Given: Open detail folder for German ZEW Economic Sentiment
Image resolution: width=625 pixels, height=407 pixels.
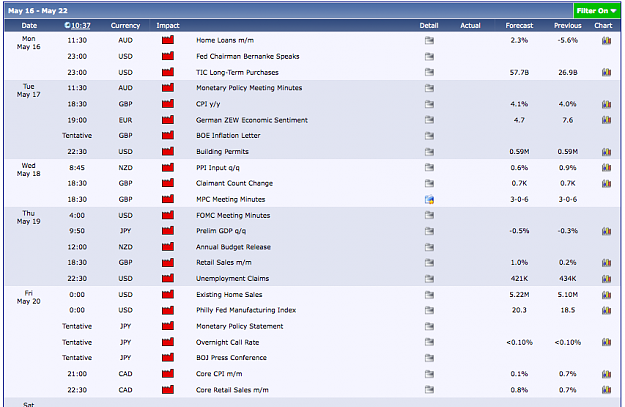Looking at the screenshot, I should (429, 120).
